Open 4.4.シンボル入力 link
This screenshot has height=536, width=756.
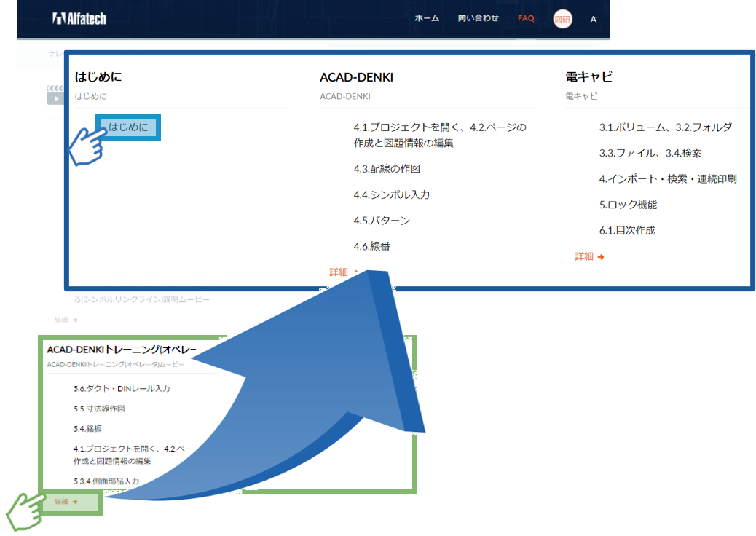pyautogui.click(x=392, y=194)
